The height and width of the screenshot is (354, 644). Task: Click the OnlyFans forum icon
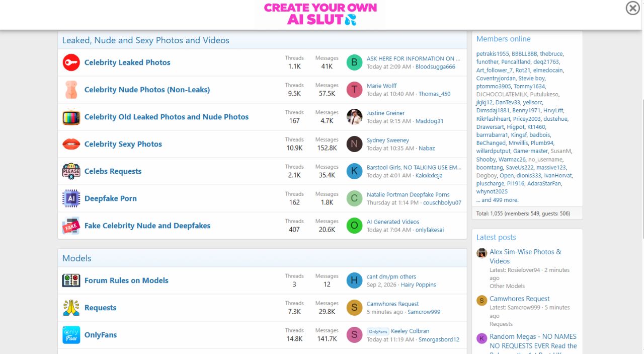click(71, 335)
